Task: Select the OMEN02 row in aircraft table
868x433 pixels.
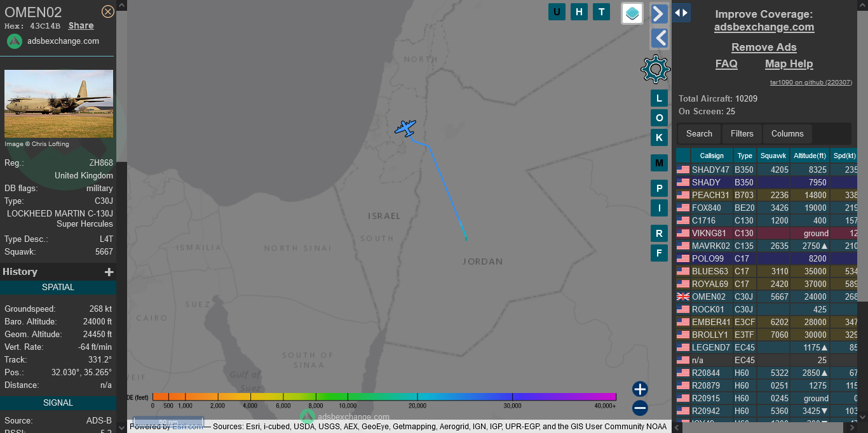Action: [x=766, y=296]
